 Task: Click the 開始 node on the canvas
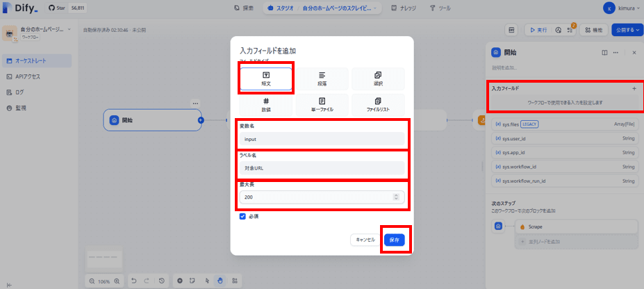coord(152,120)
